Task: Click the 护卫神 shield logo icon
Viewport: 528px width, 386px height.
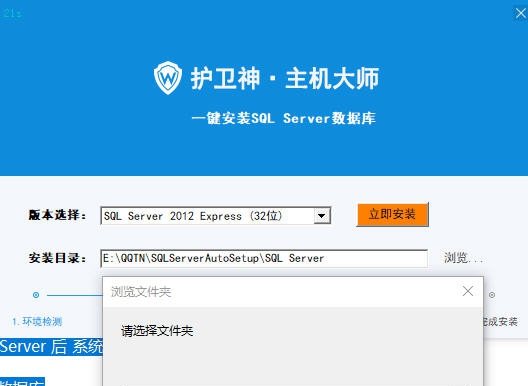Action: [168, 78]
